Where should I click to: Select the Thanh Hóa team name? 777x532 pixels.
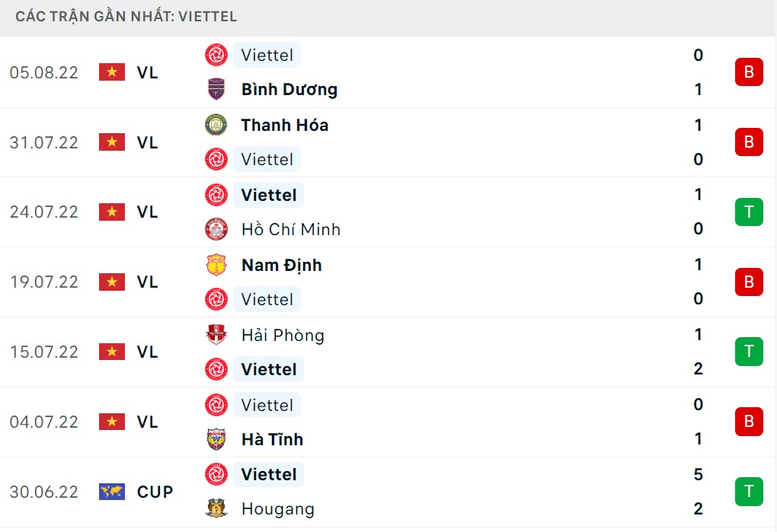284,125
